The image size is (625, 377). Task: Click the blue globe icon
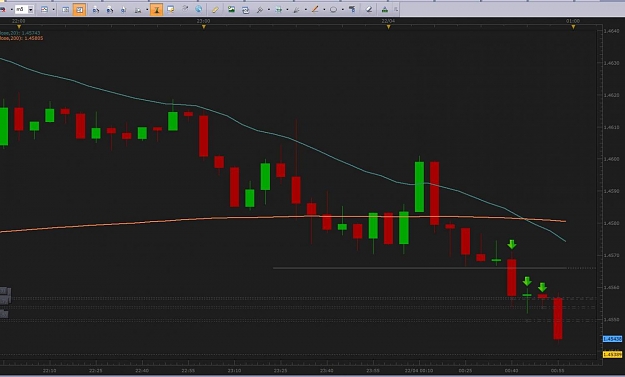pos(199,9)
